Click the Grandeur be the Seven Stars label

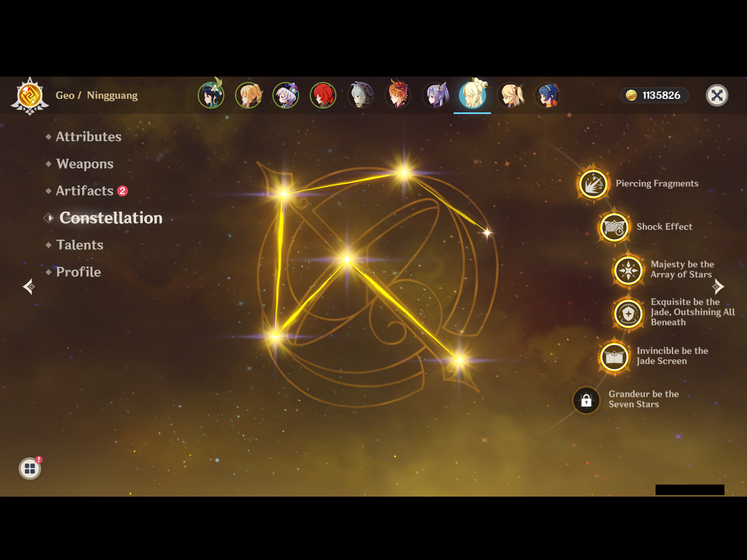[x=644, y=399]
